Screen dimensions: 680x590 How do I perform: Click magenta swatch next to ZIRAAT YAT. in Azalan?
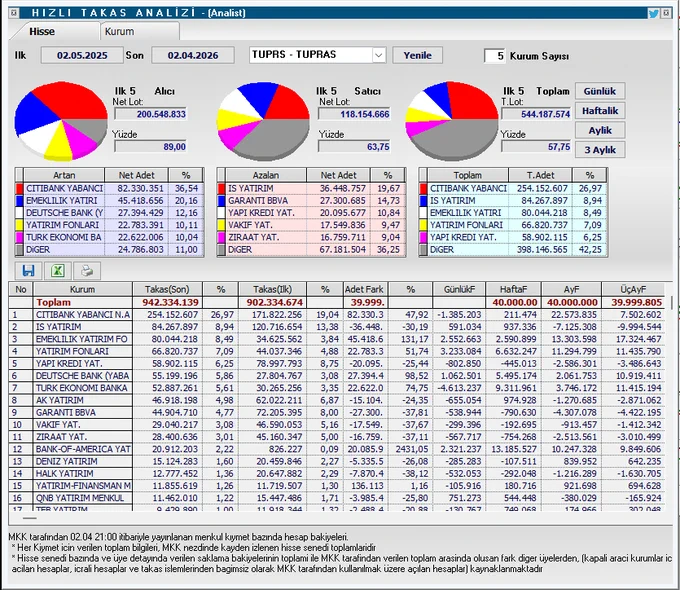pyautogui.click(x=221, y=237)
